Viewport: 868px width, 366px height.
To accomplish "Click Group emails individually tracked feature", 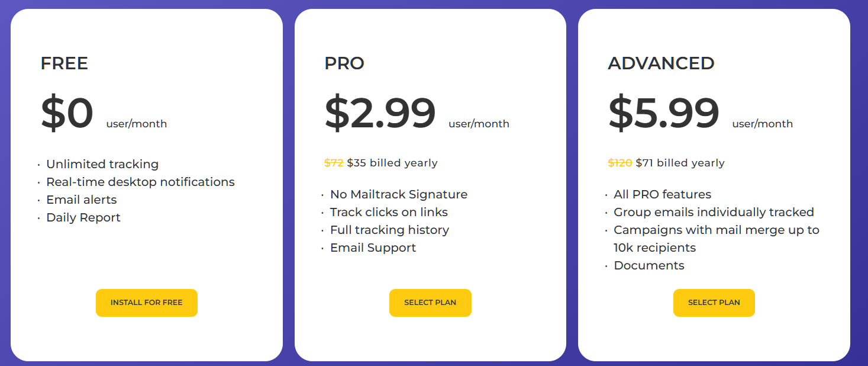I will tap(714, 212).
